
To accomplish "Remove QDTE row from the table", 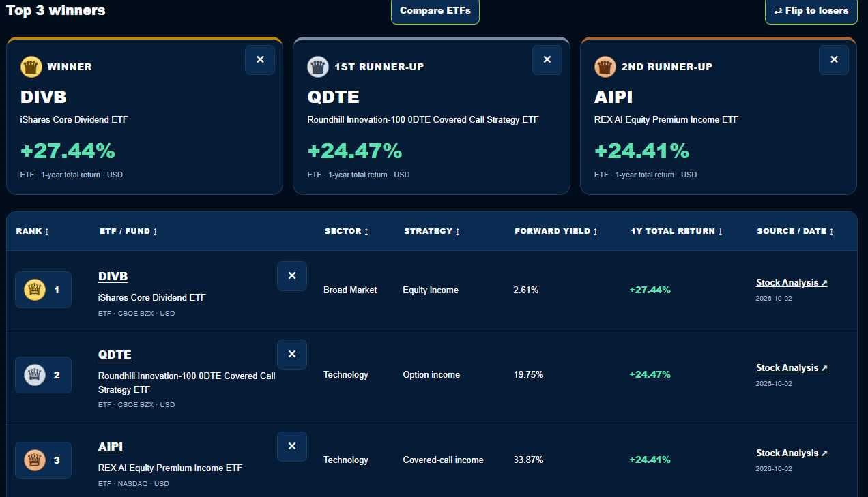I will tap(292, 355).
